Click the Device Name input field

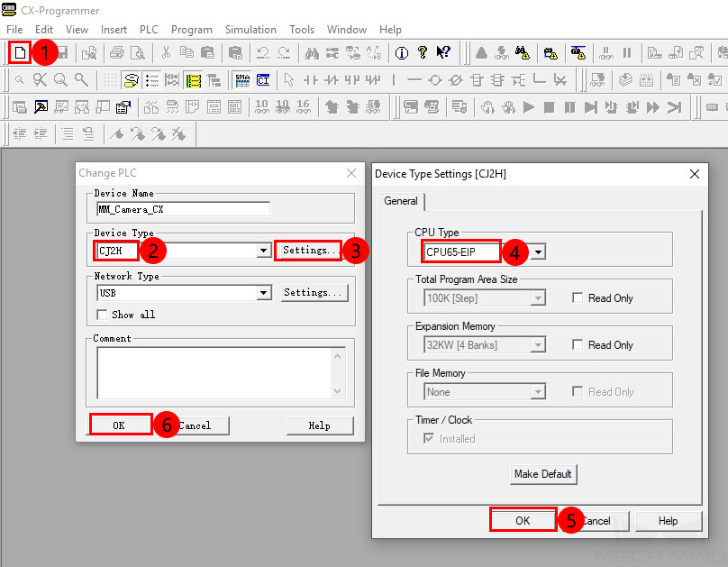point(184,209)
